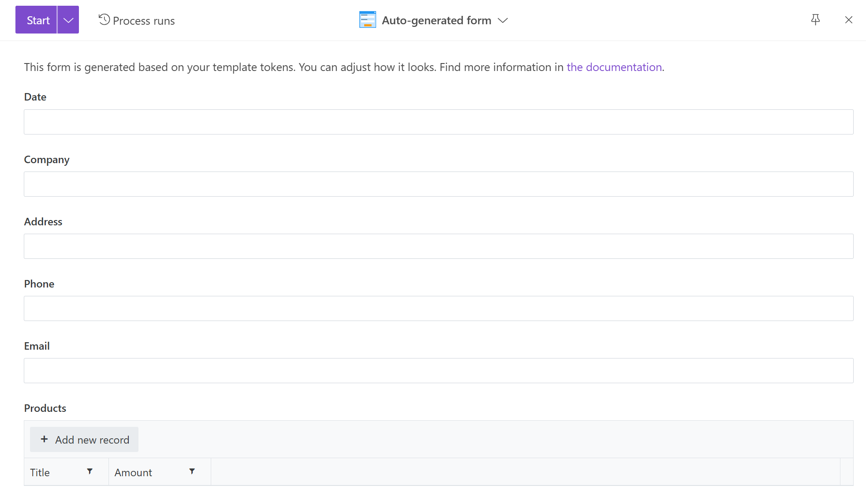The image size is (866, 504).
Task: Open the Amount column filter icon
Action: [192, 471]
